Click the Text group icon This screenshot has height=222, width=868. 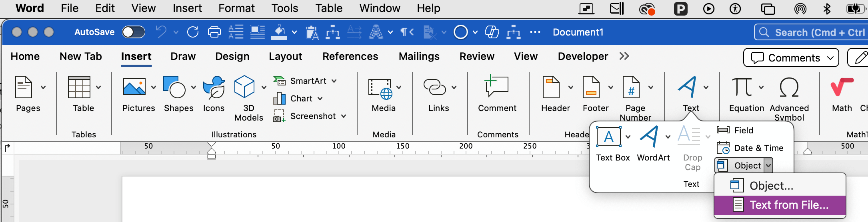click(687, 87)
